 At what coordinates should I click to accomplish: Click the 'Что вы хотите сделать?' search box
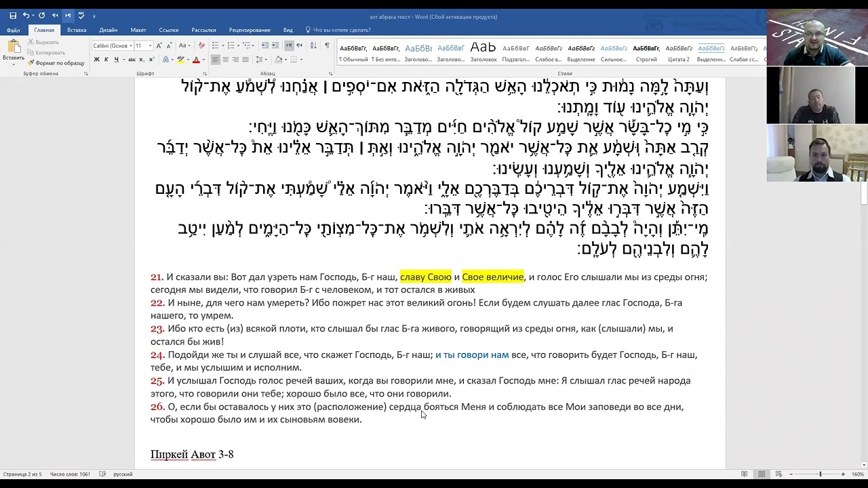click(x=342, y=30)
